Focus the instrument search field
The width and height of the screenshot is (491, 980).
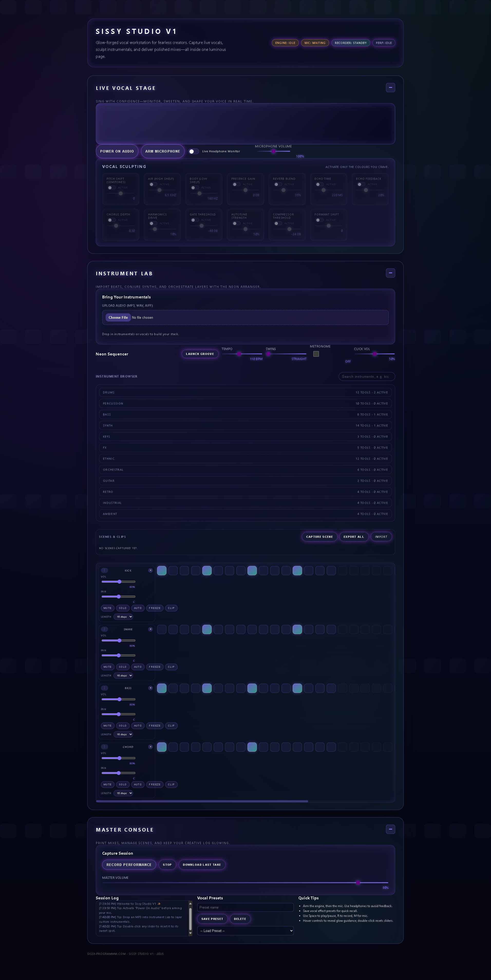click(x=367, y=377)
